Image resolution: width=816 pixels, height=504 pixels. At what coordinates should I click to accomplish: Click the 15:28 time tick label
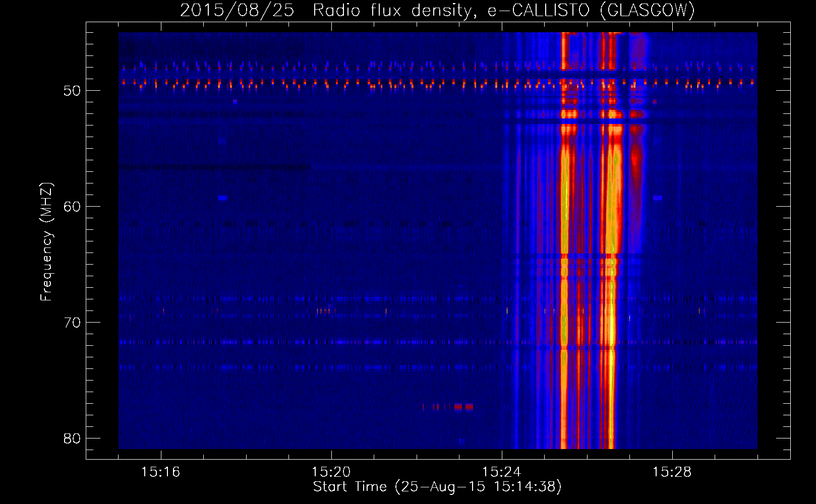672,472
